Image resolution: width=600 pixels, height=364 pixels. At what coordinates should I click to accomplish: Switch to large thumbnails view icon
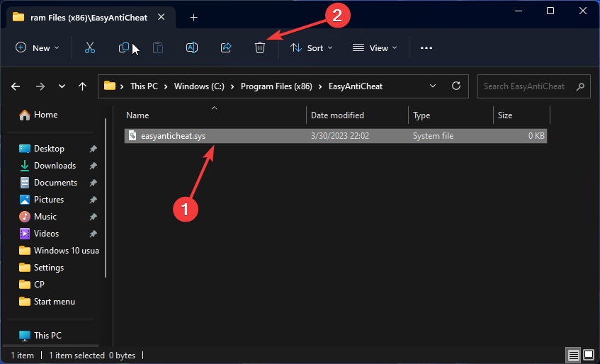(589, 356)
